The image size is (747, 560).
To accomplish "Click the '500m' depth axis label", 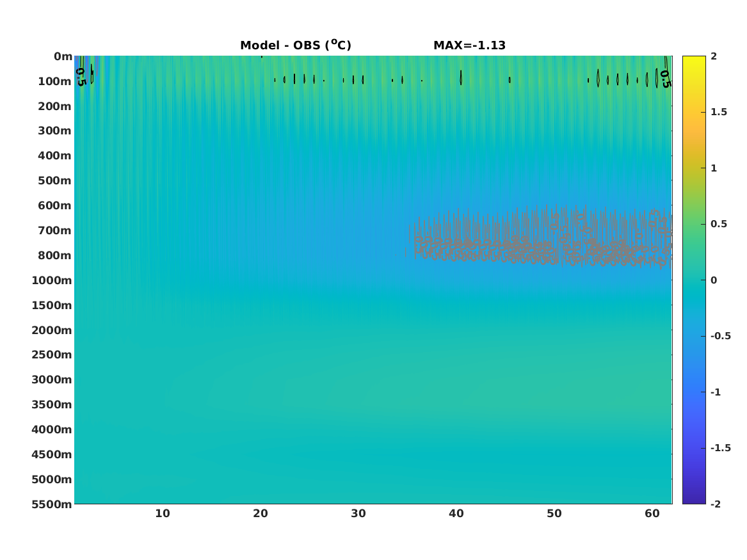I will pyautogui.click(x=55, y=181).
